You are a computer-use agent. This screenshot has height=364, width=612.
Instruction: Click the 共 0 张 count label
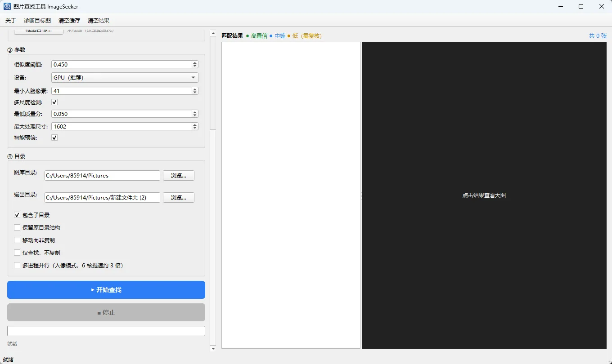tap(598, 36)
